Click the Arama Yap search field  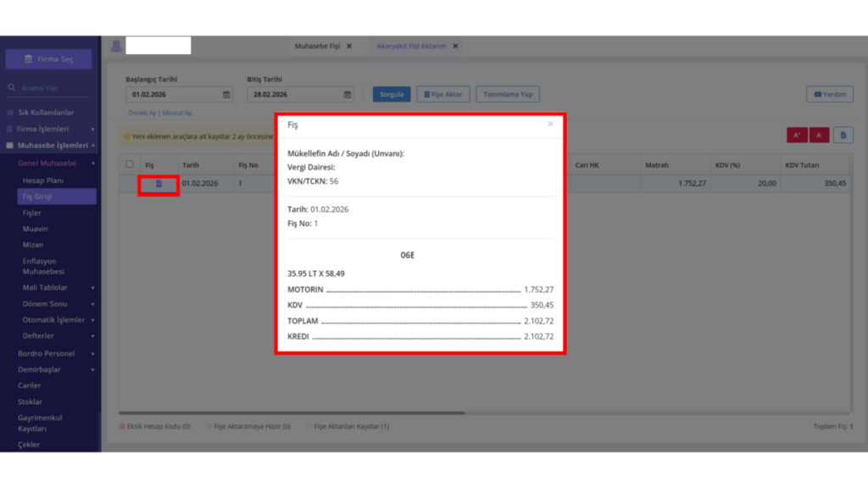(48, 88)
